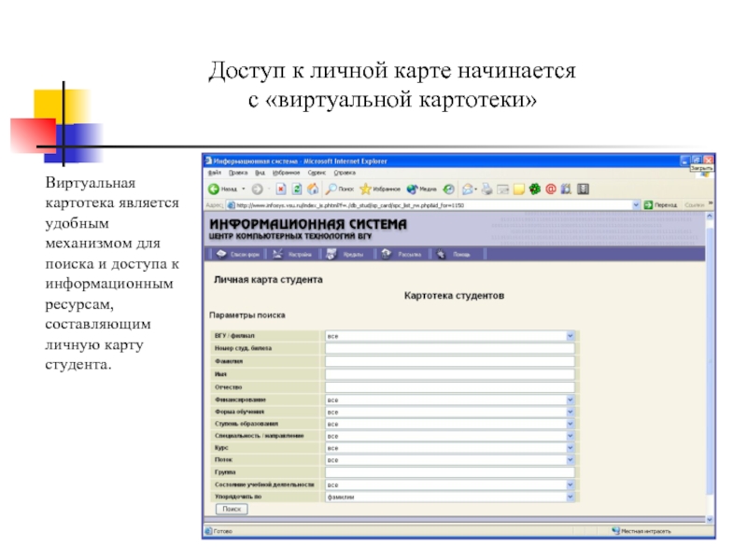This screenshot has height=560, width=747.
Task: Click the last dark film-strip toolbar icon
Action: pyautogui.click(x=583, y=189)
